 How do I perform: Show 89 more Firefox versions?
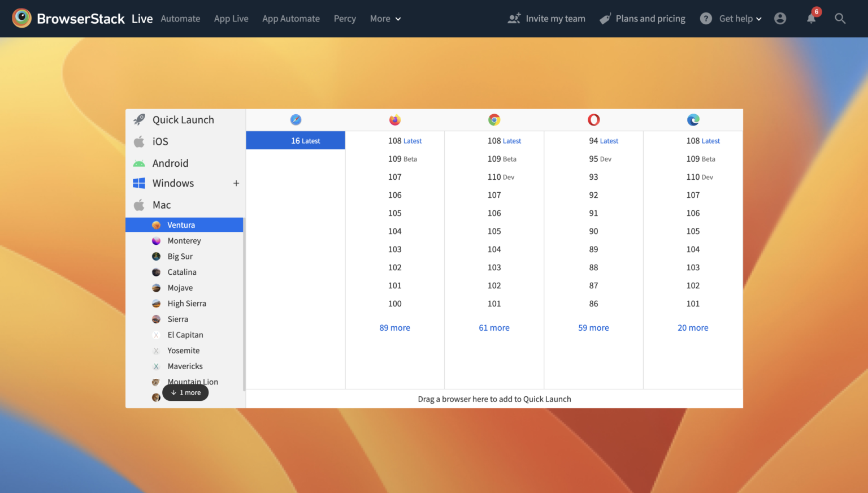pyautogui.click(x=394, y=327)
